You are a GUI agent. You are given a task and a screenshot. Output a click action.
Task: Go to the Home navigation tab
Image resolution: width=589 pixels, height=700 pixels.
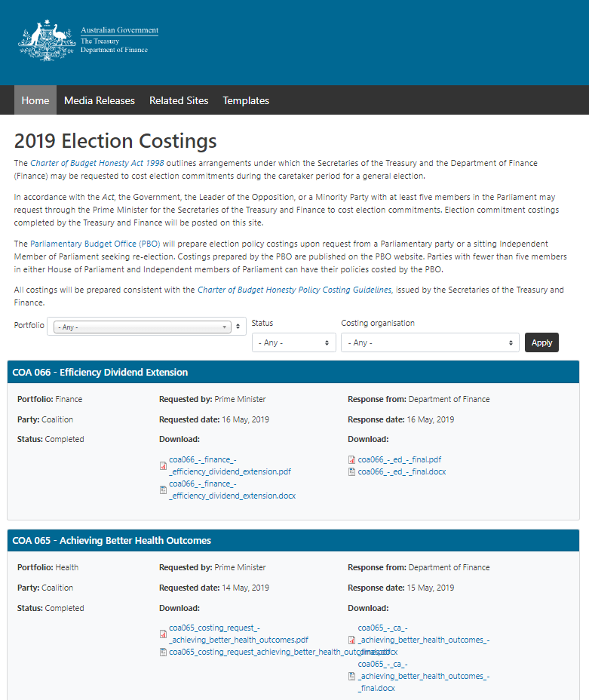click(35, 100)
